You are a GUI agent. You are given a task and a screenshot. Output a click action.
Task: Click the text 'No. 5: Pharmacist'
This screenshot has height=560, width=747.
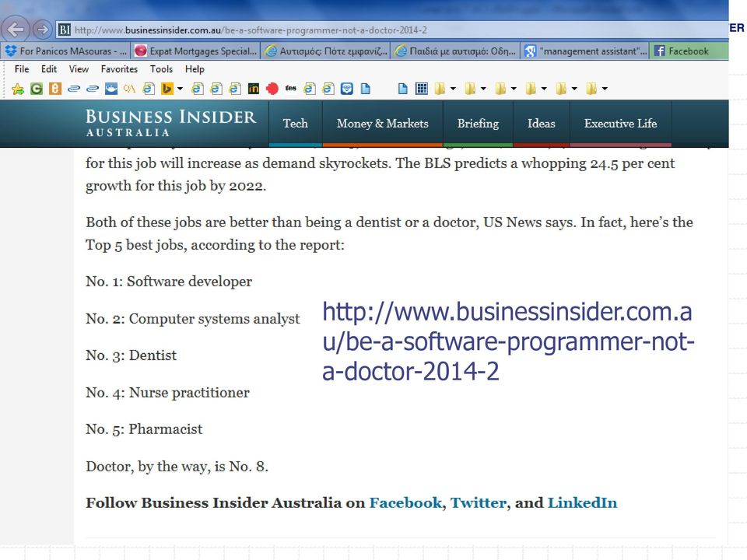click(144, 429)
